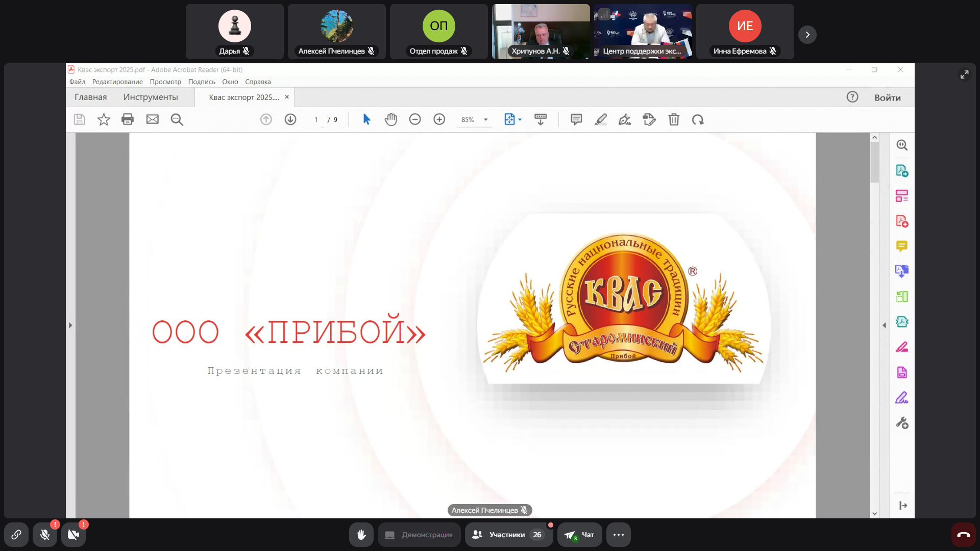Close the Квас экспорт 2025 tab
This screenshot has width=980, height=551.
click(x=287, y=97)
